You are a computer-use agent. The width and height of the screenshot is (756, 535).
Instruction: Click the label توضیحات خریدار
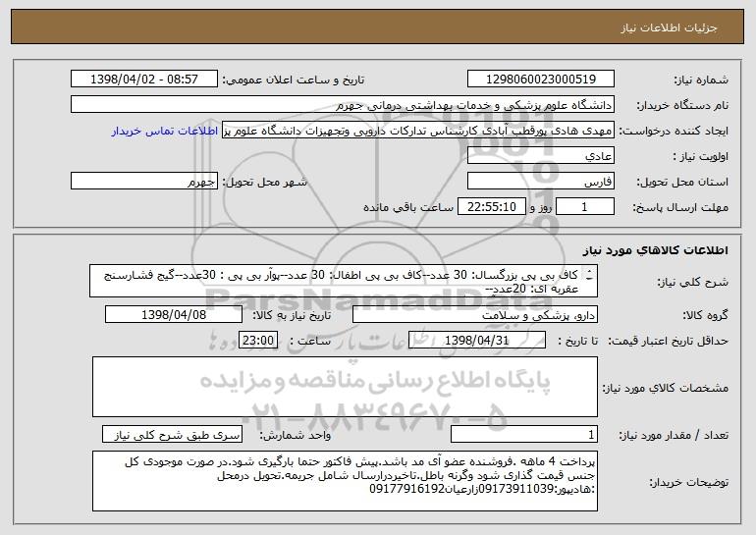pos(688,482)
